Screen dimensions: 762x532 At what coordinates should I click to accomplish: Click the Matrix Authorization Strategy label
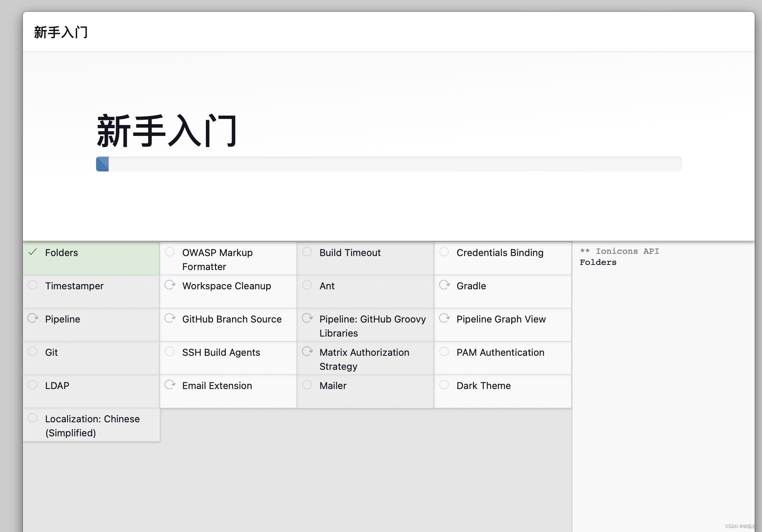tap(364, 359)
